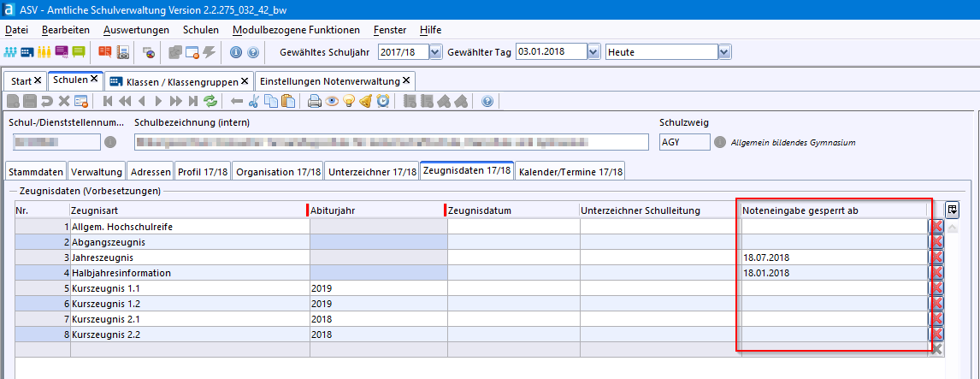Click the lightbulb icon in the toolbar
Image resolution: width=980 pixels, height=379 pixels.
(x=349, y=101)
